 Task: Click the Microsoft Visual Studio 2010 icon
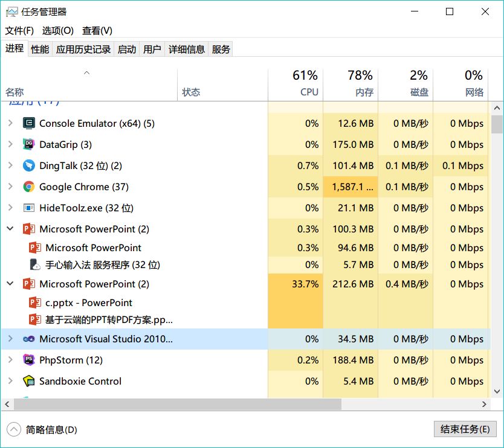(x=29, y=339)
